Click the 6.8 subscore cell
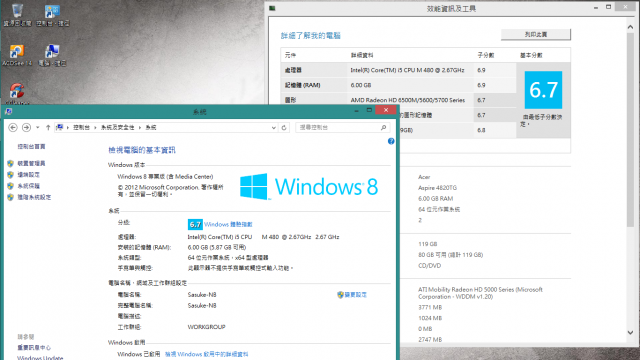 482,130
